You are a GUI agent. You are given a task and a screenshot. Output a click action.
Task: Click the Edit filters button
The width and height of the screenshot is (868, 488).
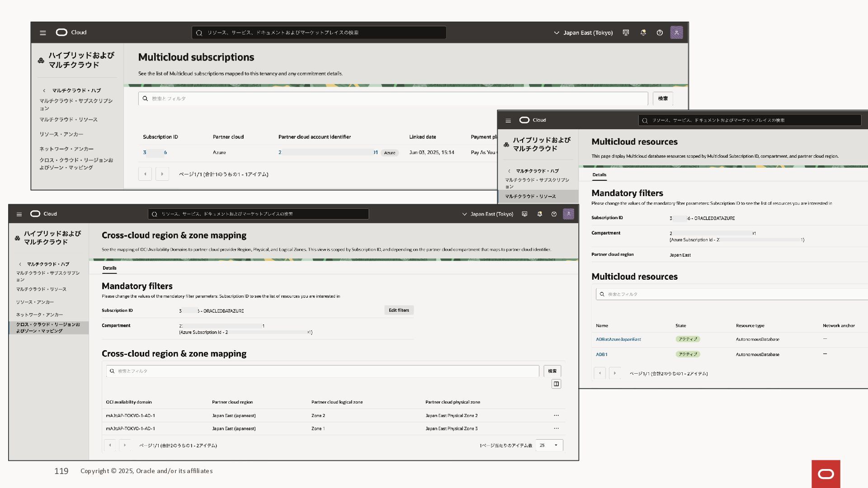click(x=399, y=310)
